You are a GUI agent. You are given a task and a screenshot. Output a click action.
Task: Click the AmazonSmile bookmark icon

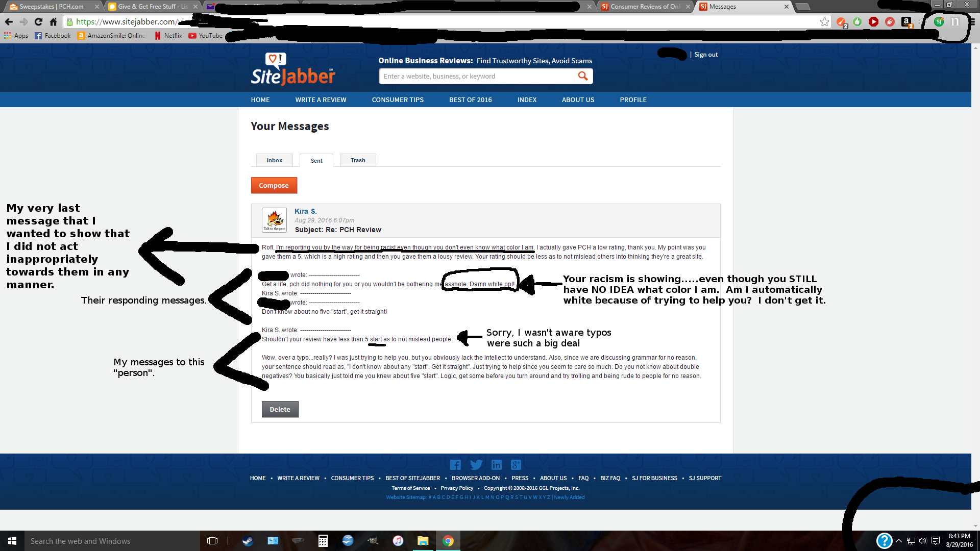[x=81, y=35]
